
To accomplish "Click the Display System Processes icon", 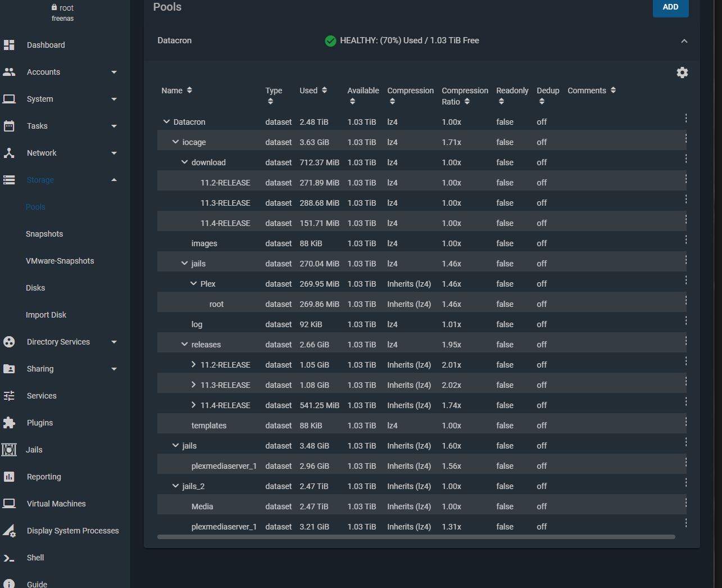I will tap(9, 531).
